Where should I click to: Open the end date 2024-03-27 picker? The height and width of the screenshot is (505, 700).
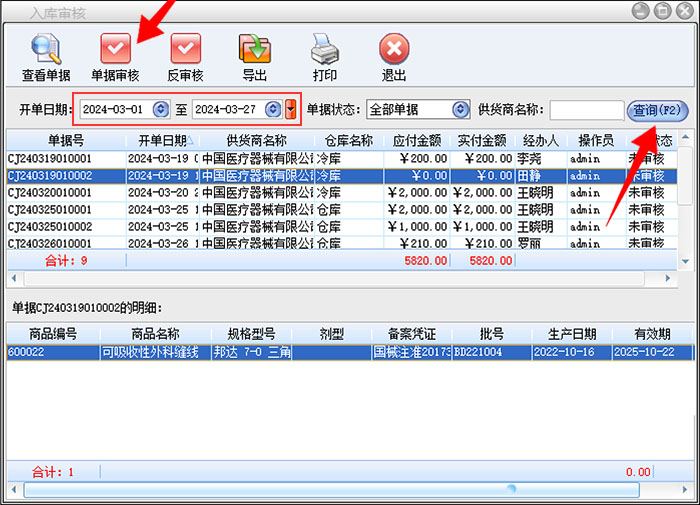tap(273, 109)
